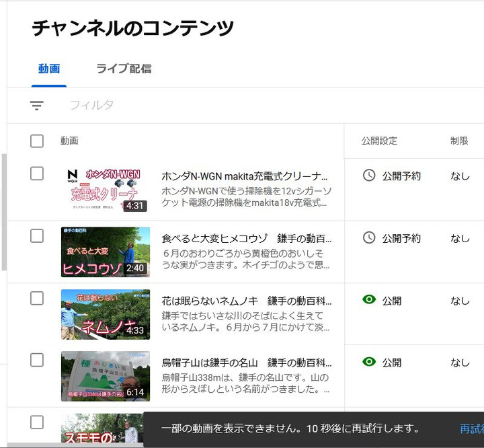The image size is (484, 448).
Task: Click the フィルタ input field
Action: tap(202, 105)
